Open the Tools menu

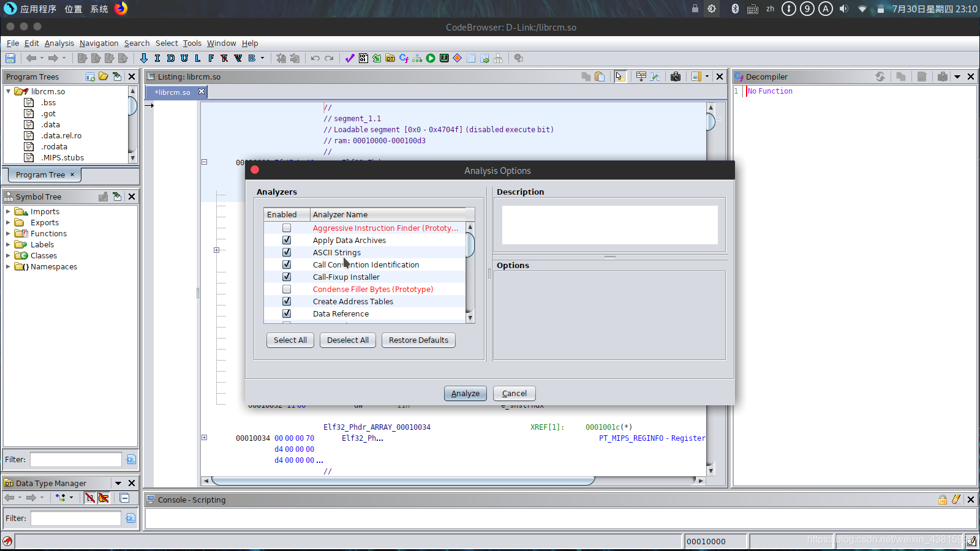[x=192, y=43]
